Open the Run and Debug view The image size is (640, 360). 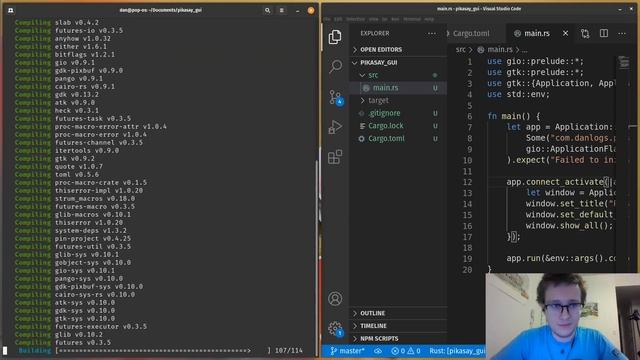click(335, 127)
